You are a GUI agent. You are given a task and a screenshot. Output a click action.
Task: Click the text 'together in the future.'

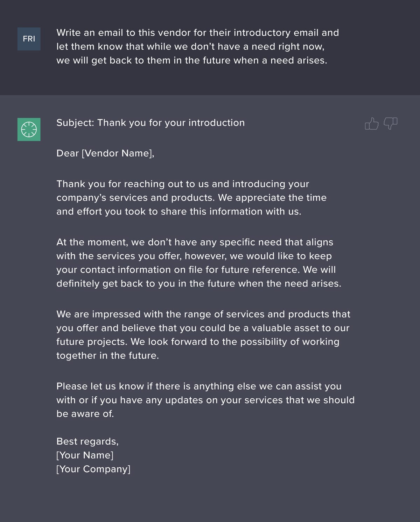[x=107, y=356]
